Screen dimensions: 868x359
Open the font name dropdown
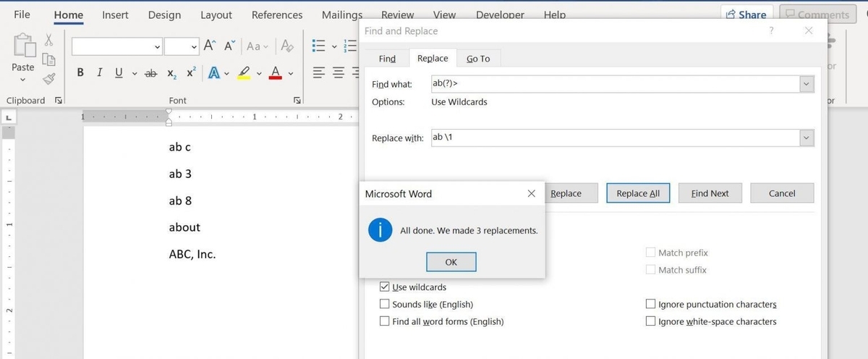coord(158,46)
